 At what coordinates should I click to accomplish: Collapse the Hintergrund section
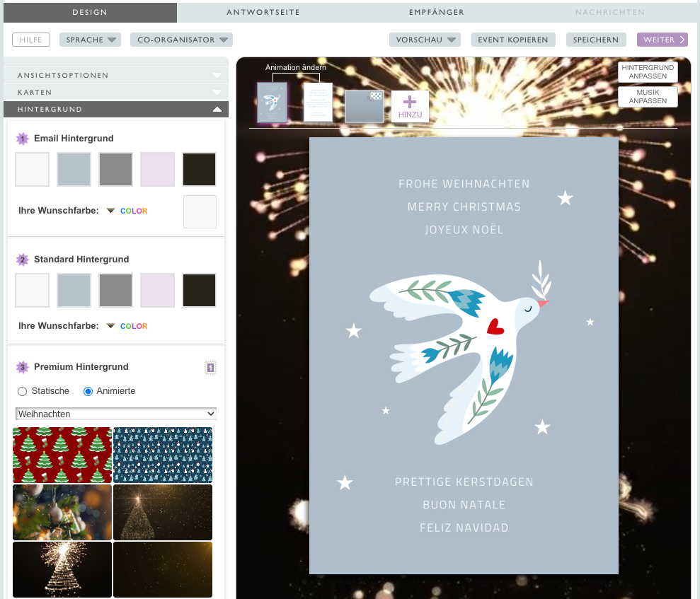coord(116,110)
